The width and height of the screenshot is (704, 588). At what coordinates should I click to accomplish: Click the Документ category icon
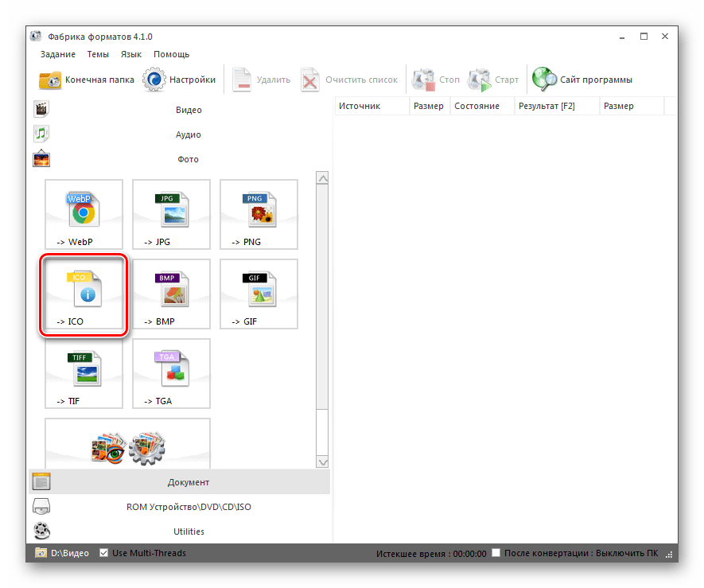(41, 481)
